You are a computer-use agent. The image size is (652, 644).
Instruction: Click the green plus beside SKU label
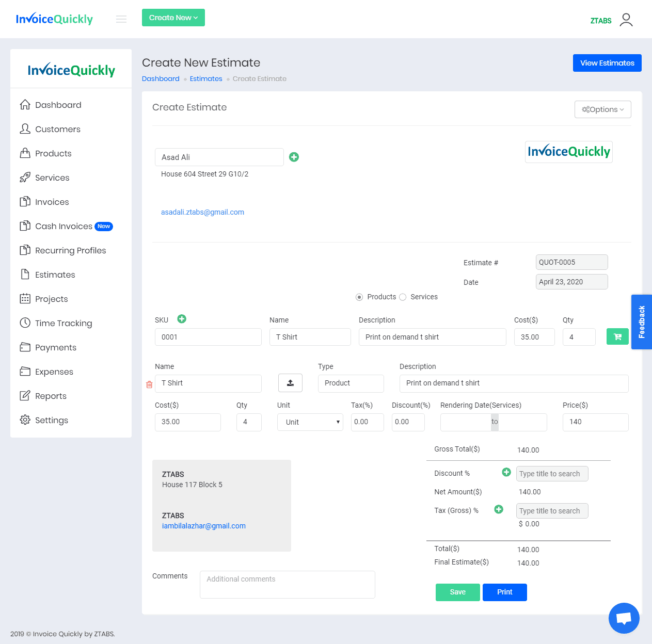click(182, 319)
